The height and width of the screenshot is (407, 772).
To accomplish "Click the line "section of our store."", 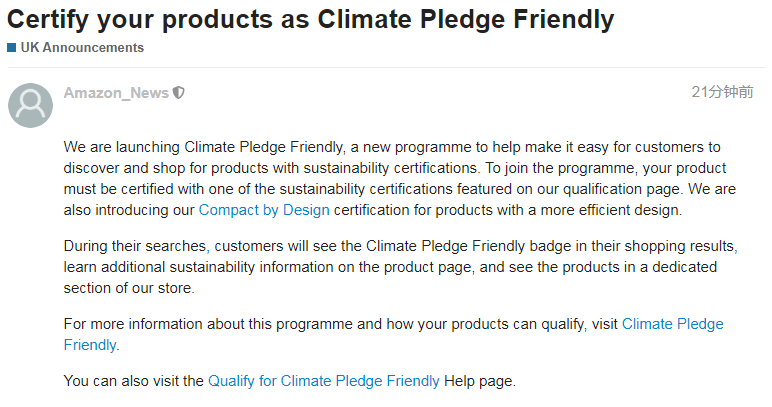I will coord(129,288).
